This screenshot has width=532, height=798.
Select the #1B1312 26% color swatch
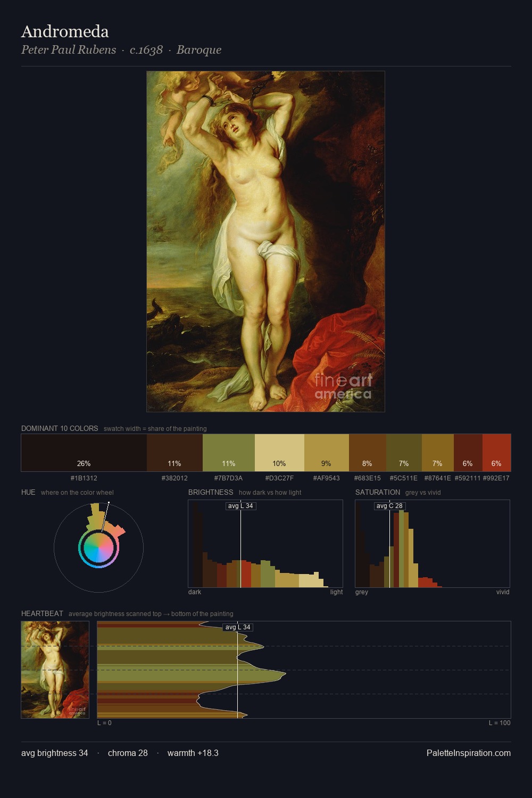click(x=84, y=453)
